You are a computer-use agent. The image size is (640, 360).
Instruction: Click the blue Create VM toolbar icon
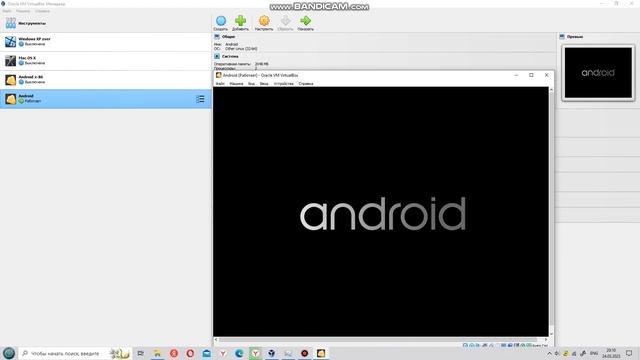[221, 21]
